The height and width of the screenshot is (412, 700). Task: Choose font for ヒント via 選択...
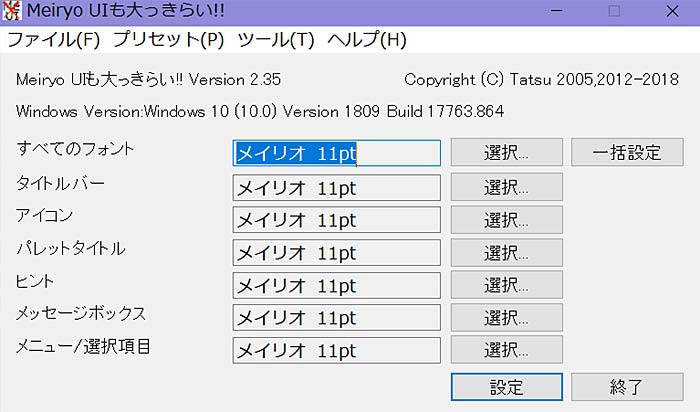click(507, 285)
